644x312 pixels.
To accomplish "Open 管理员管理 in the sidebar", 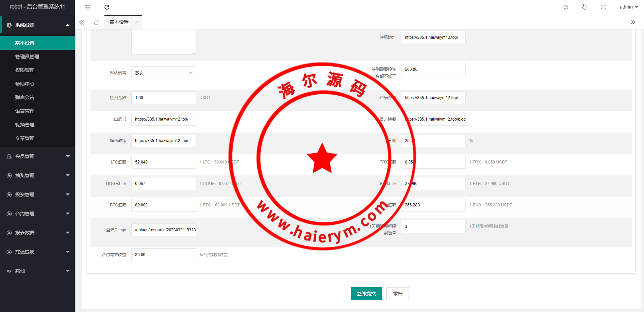I will point(27,57).
